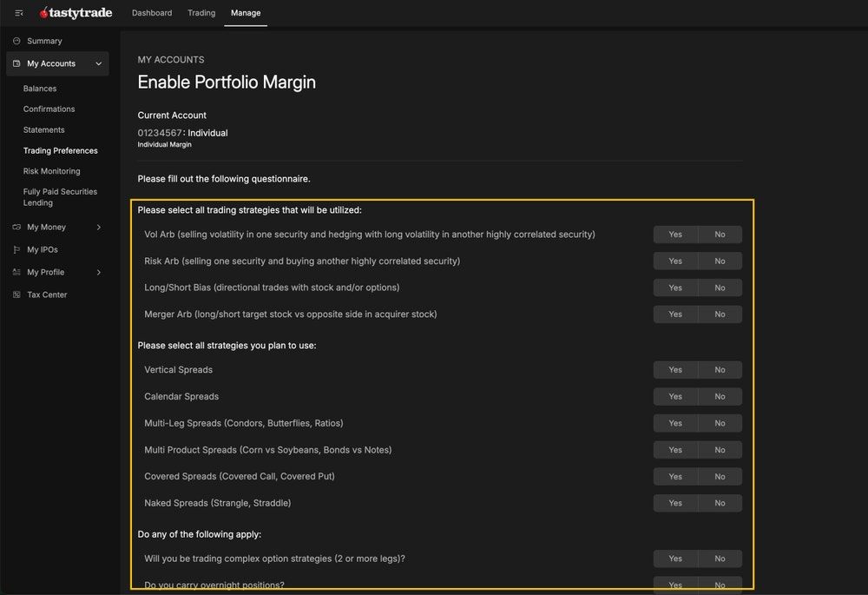This screenshot has width=868, height=595.
Task: Click the My Accounts wallet icon
Action: [x=16, y=63]
